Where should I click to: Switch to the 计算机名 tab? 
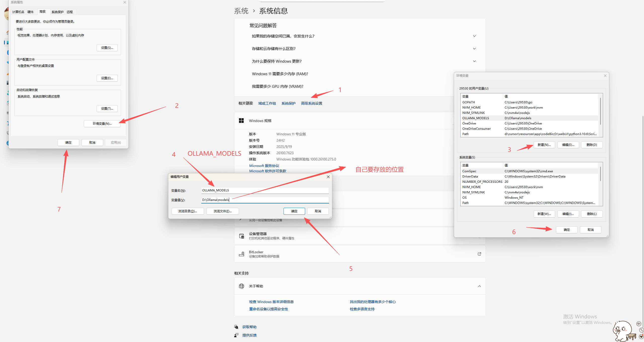click(18, 12)
